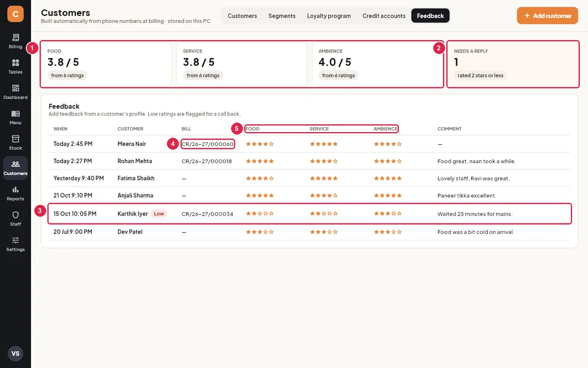Image resolution: width=588 pixels, height=368 pixels.
Task: Click Meera Nair's food star rating
Action: 260,144
